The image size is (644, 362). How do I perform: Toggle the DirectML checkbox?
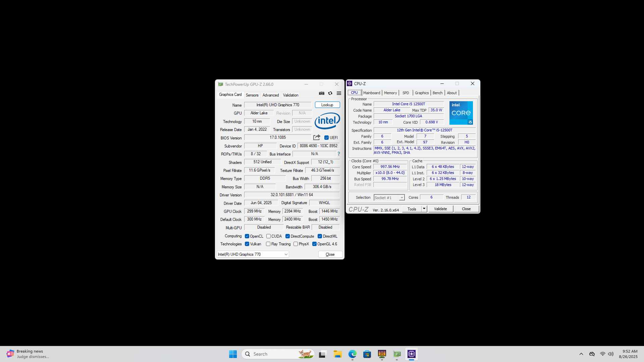click(320, 236)
